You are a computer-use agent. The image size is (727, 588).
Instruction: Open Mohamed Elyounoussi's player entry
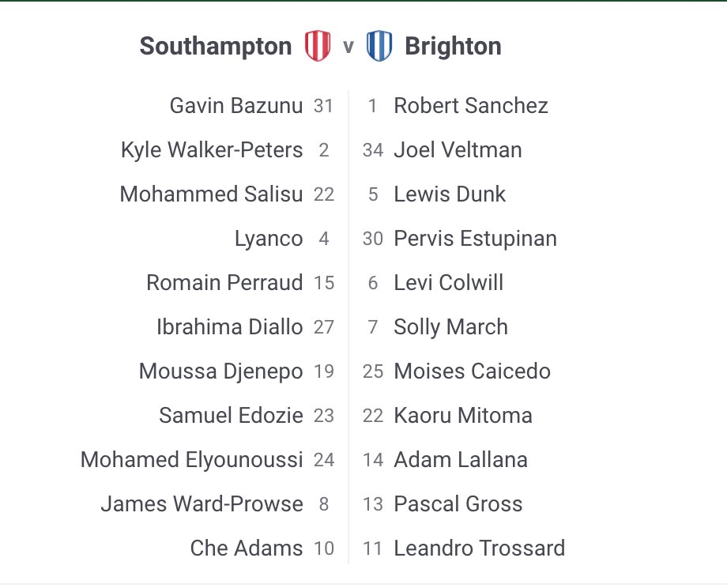point(191,460)
